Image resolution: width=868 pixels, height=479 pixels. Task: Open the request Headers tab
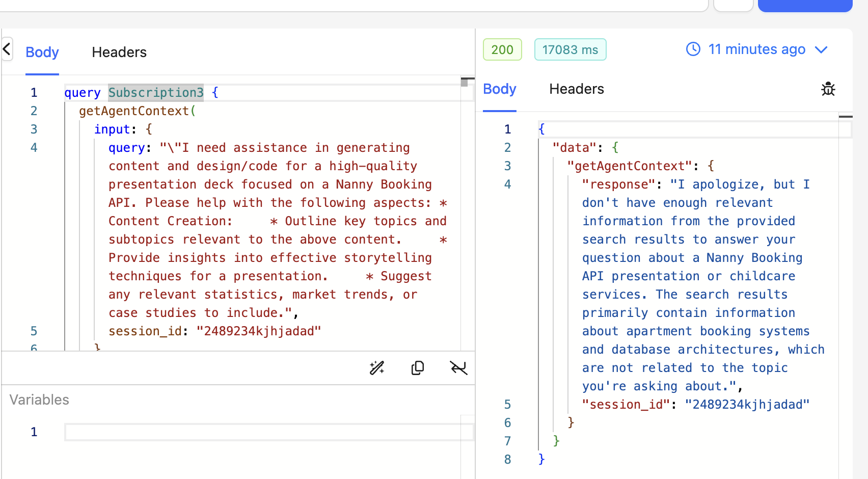click(119, 52)
